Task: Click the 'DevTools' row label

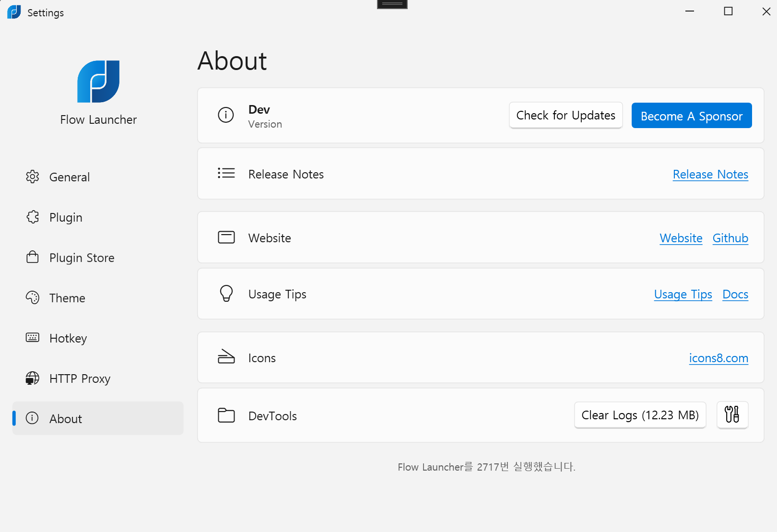Action: [x=272, y=416]
